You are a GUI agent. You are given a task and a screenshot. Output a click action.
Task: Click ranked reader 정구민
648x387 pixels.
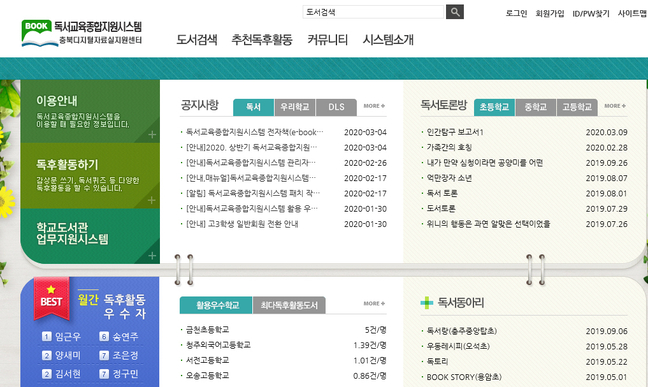(125, 374)
